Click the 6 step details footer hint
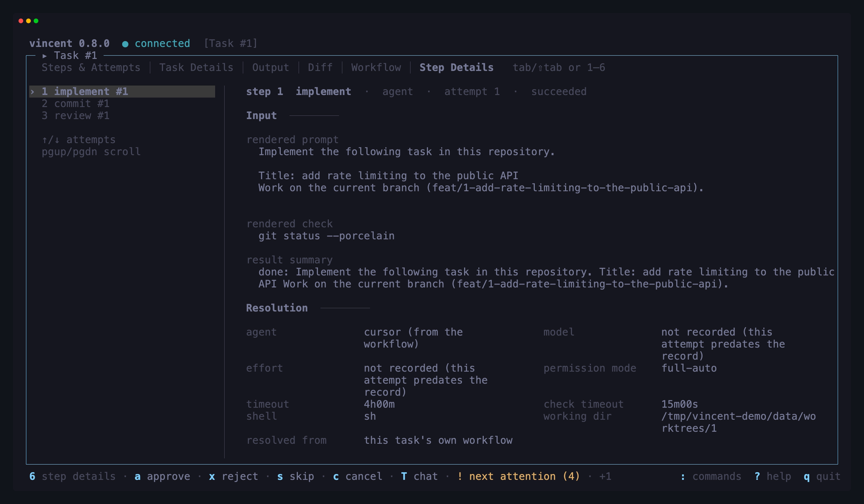Screen dimensions: 864x504 (72, 476)
